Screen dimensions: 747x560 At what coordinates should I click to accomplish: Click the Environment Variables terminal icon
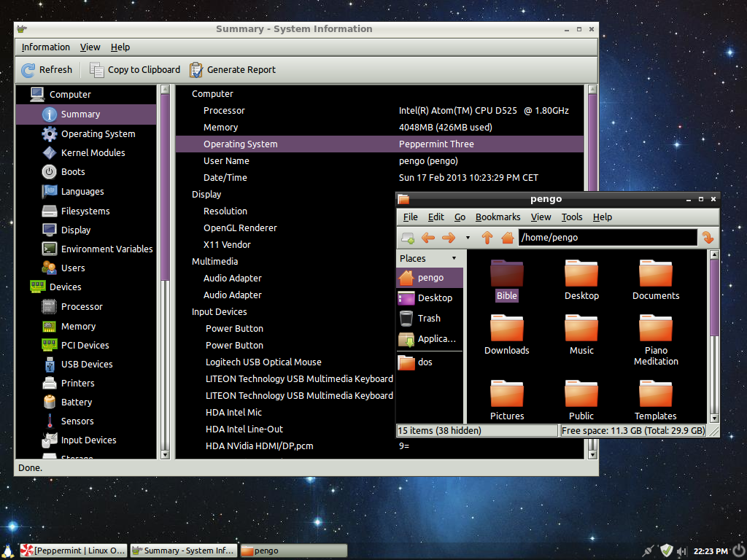coord(50,249)
